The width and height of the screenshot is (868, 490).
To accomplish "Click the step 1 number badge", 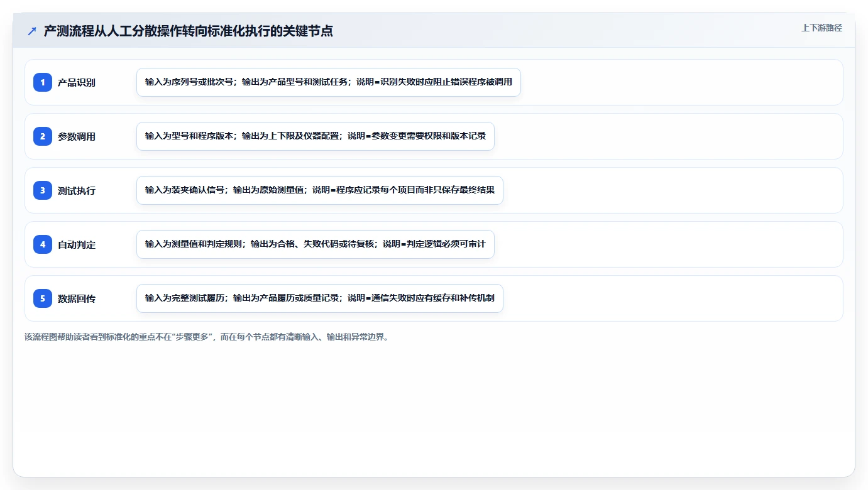I will [43, 82].
